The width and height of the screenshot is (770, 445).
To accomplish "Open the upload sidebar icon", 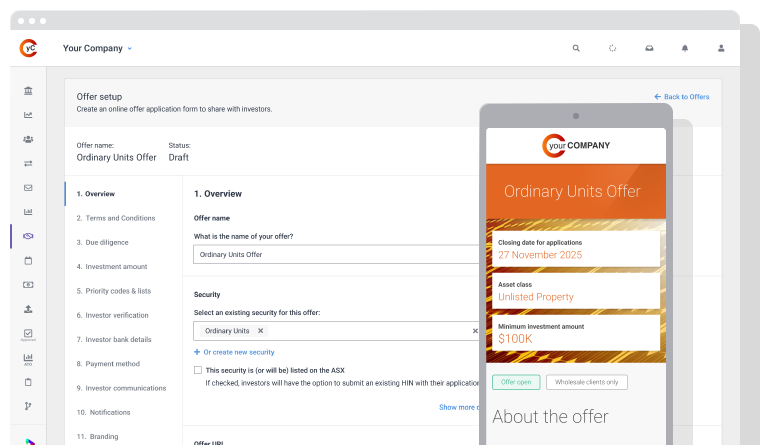I will (28, 309).
